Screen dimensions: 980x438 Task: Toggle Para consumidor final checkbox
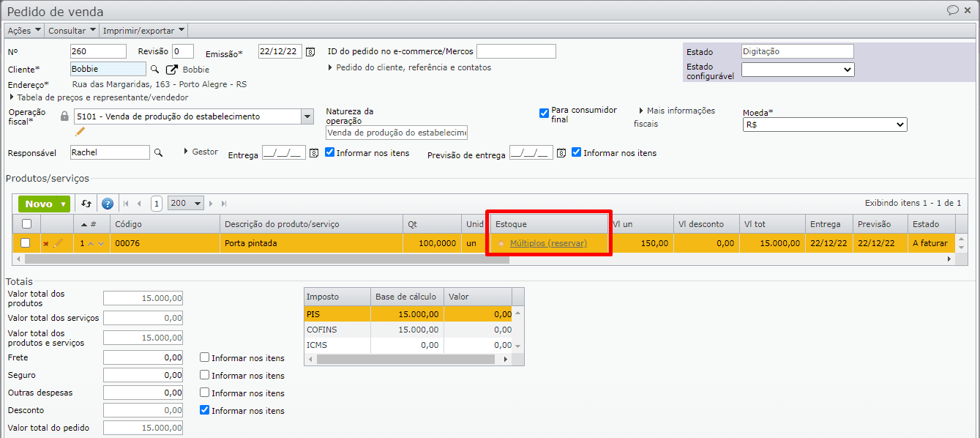(x=544, y=113)
